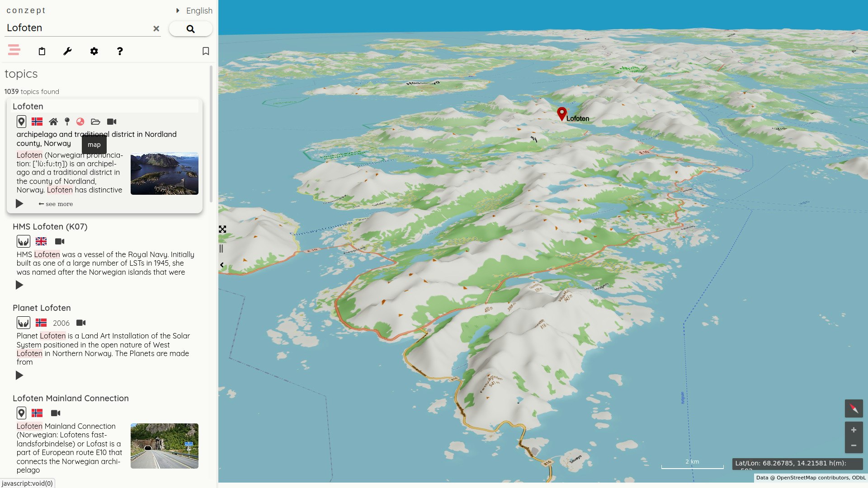Click the see more link in Lofoten card
Screen dimensions: 868x488
click(56, 204)
